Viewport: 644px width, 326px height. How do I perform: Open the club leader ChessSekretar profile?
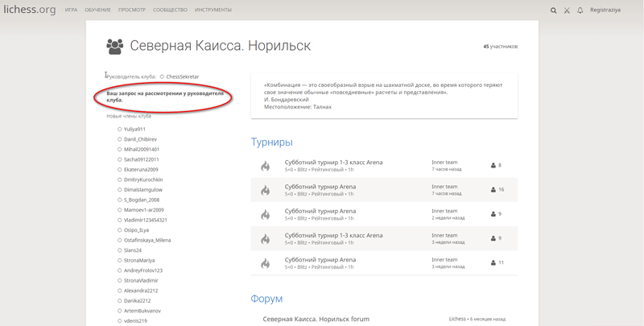tap(183, 76)
